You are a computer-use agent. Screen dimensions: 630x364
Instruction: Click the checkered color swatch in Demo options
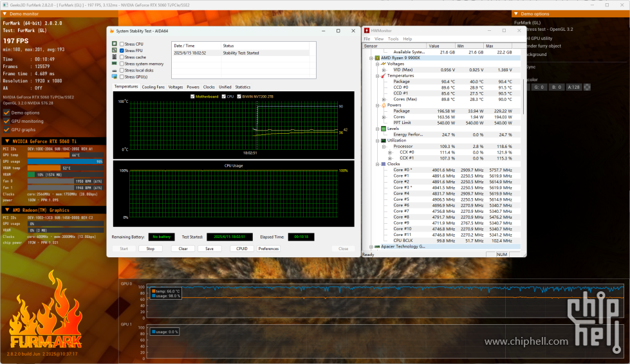pyautogui.click(x=587, y=87)
